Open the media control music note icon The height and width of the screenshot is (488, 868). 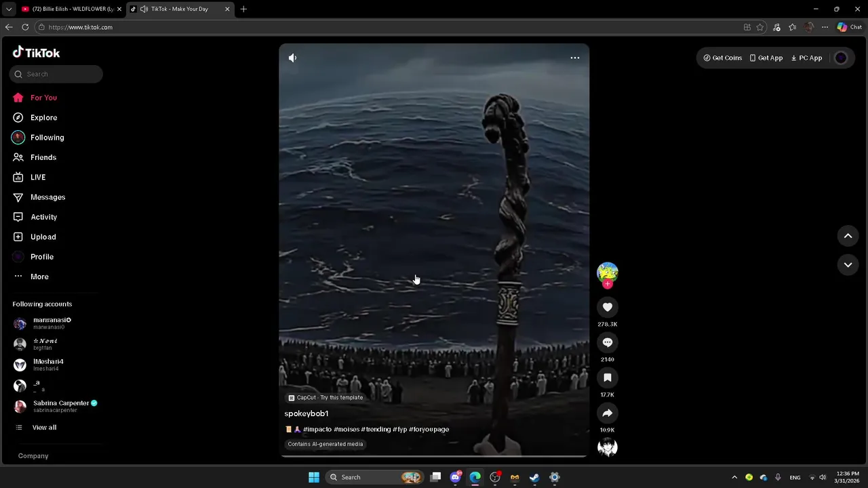pos(776,27)
